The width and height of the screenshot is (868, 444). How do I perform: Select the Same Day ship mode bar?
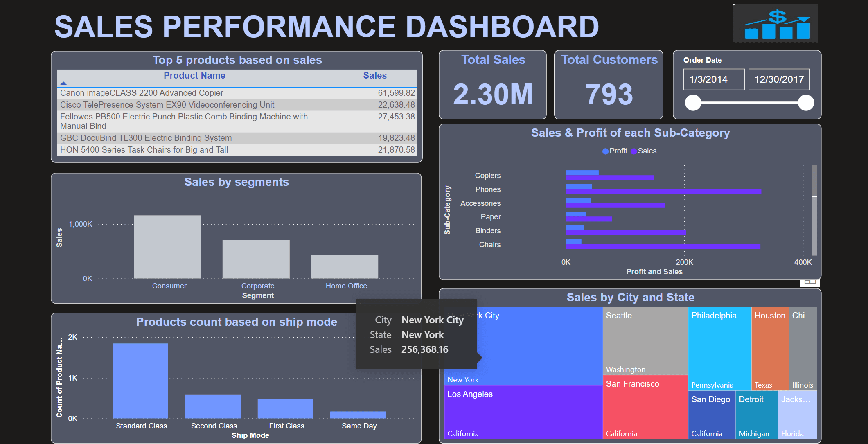[358, 415]
